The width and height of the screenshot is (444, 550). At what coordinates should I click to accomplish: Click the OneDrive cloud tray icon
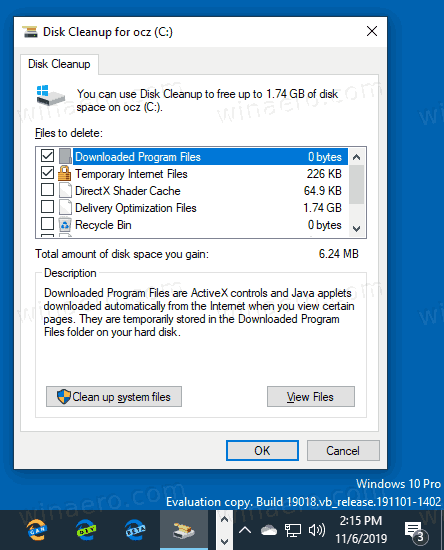pyautogui.click(x=269, y=530)
